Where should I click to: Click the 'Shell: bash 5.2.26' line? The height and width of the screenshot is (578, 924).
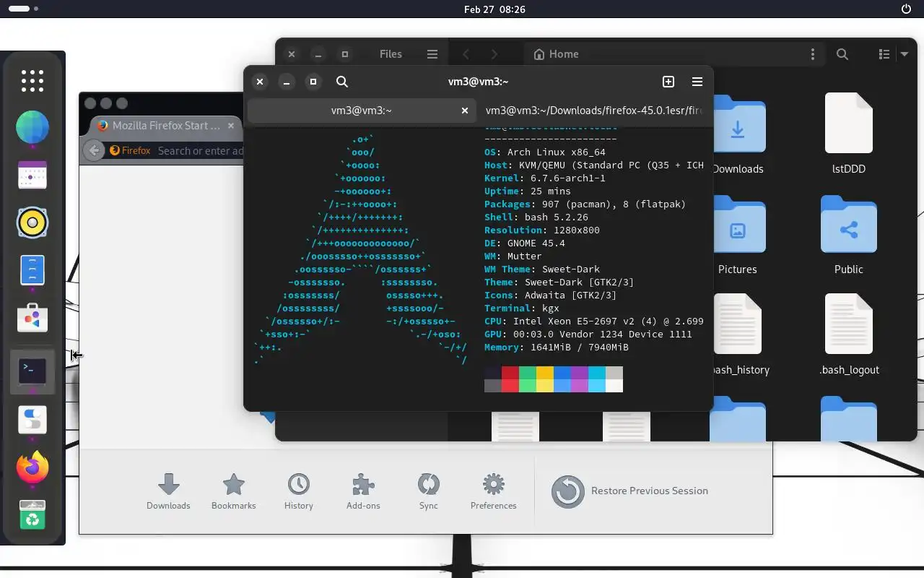click(536, 217)
